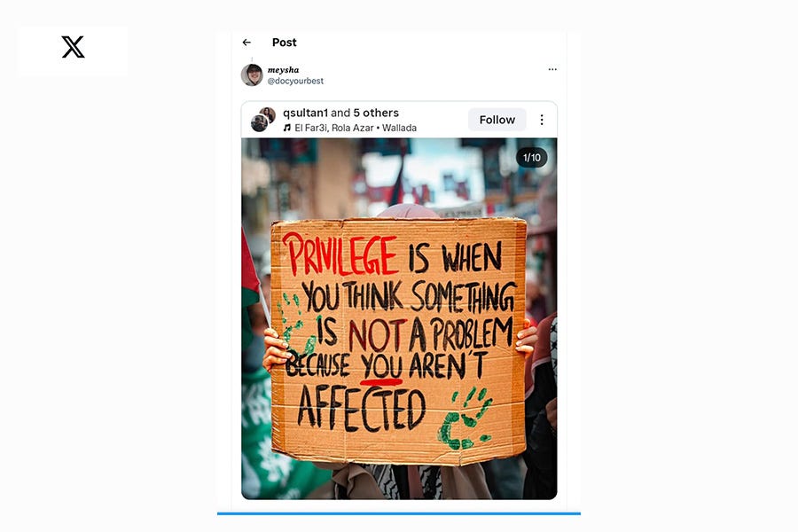The image size is (798, 532).
Task: Click the music note icon
Action: point(287,128)
